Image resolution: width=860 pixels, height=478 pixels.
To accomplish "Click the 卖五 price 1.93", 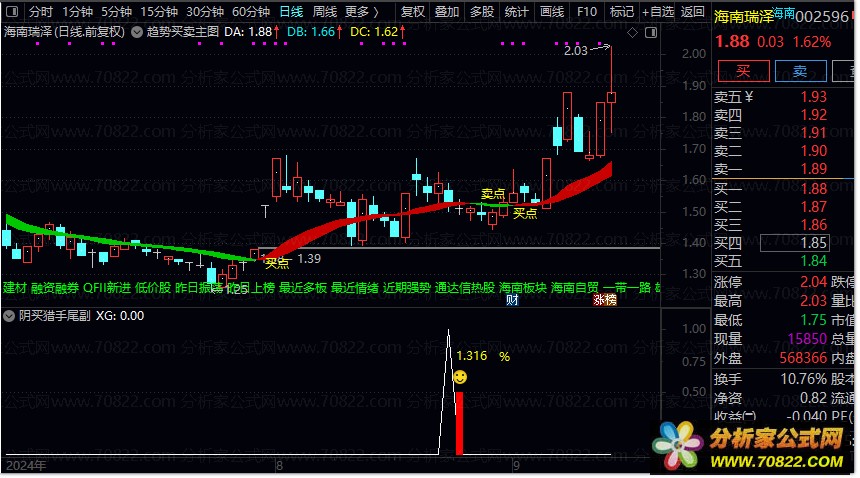I will click(813, 97).
